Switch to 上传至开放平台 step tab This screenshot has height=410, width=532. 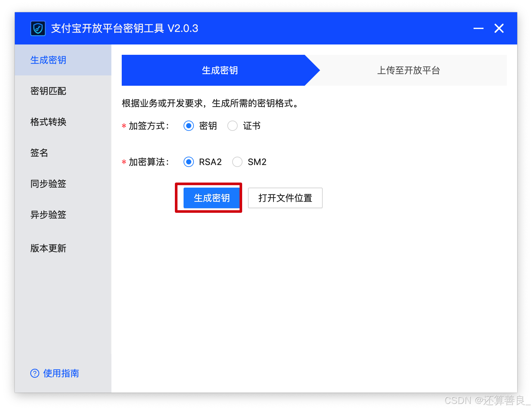pos(408,70)
